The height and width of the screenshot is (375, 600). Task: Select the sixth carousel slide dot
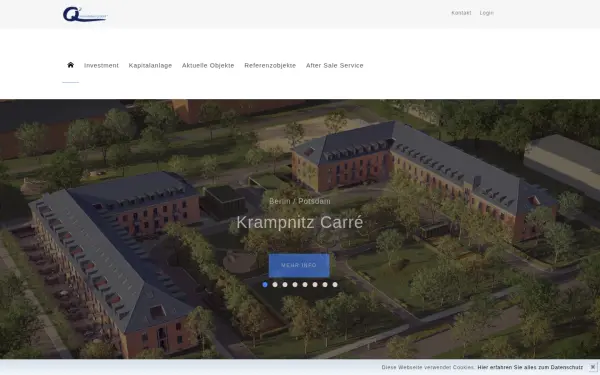click(315, 285)
